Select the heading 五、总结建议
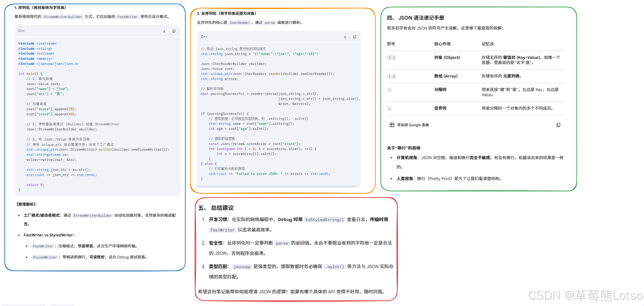Viewport: 644px width, 306px height. 216,208
